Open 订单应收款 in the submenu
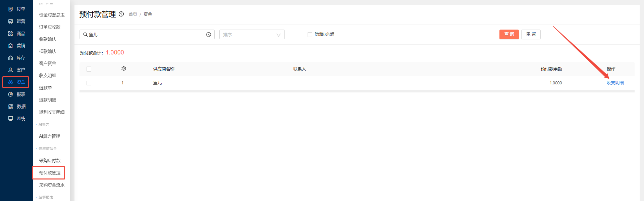644x201 pixels. tap(50, 27)
